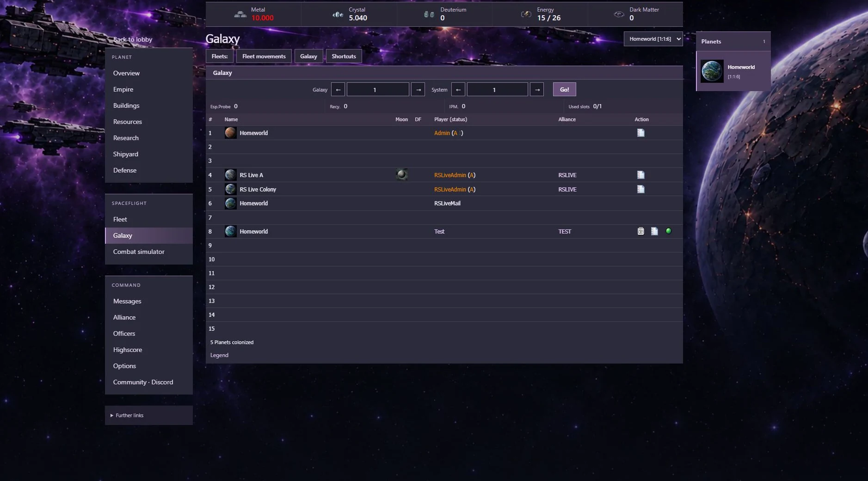The height and width of the screenshot is (481, 868).
Task: Go back to lobby
Action: (x=133, y=39)
